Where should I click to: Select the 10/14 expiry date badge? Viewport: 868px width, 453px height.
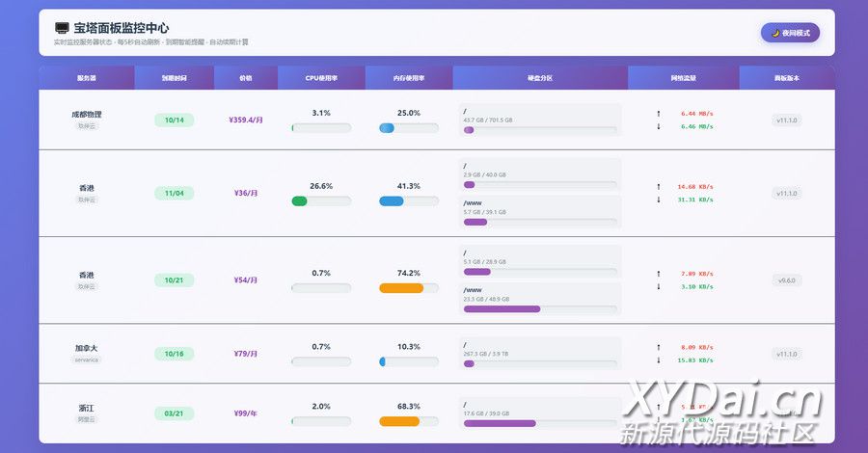(x=175, y=120)
